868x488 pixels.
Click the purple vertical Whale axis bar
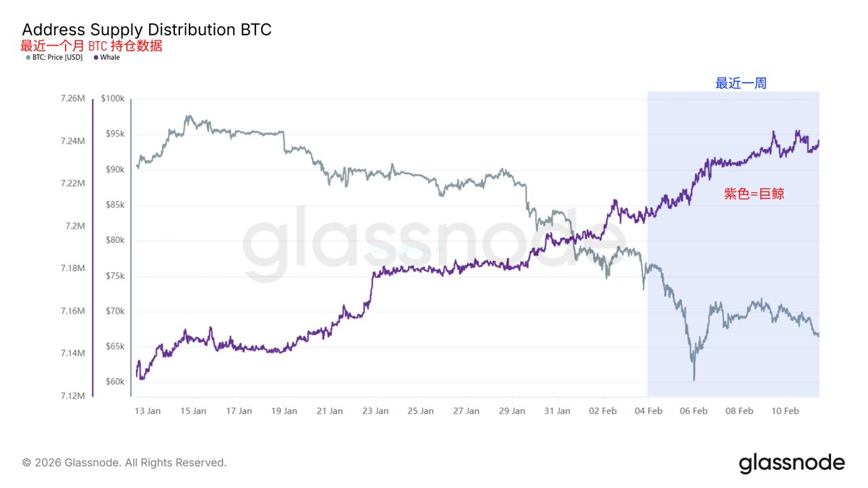[93, 247]
